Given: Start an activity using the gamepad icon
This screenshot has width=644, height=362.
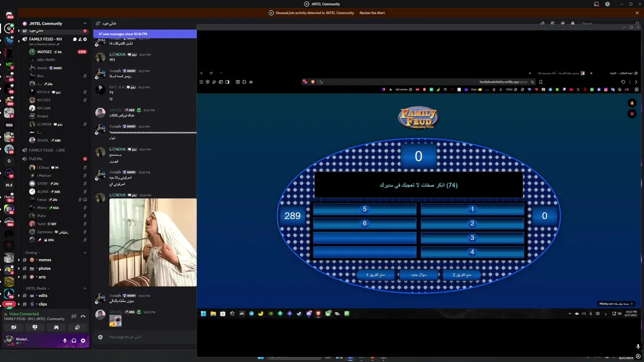Looking at the screenshot, I should pos(56,327).
